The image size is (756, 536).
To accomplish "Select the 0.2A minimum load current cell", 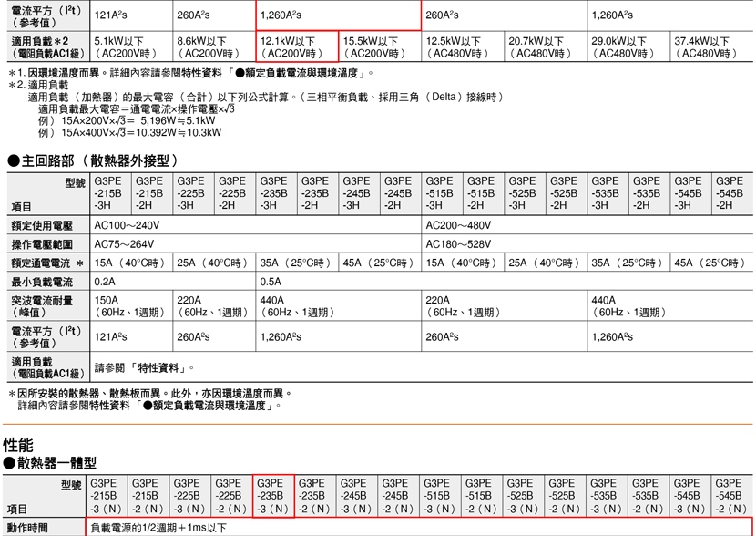I will point(173,282).
